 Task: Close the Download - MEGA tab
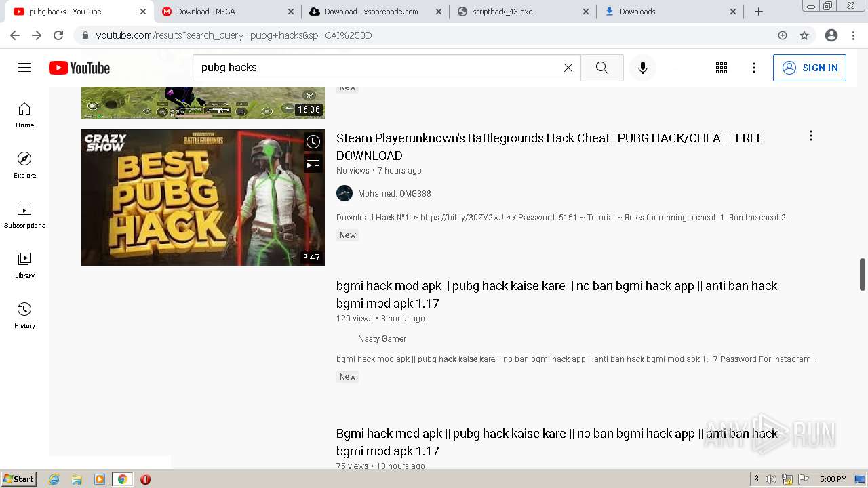290,12
